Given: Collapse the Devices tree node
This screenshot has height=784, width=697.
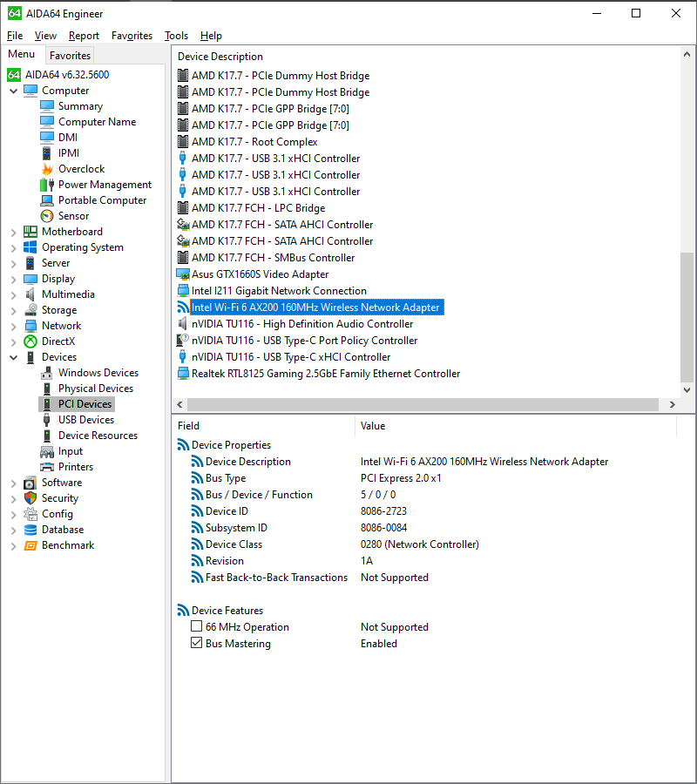Looking at the screenshot, I should (13, 357).
